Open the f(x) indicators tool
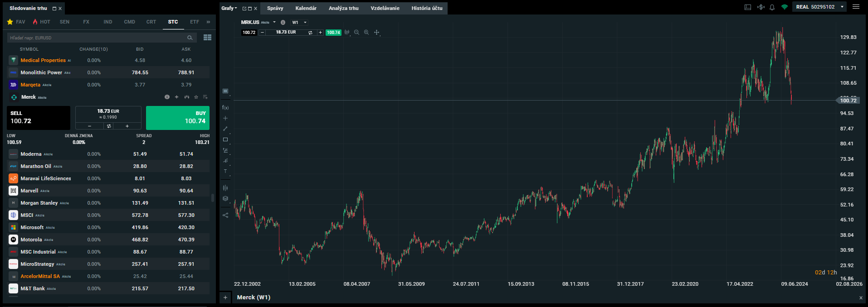The image size is (868, 307). click(225, 108)
